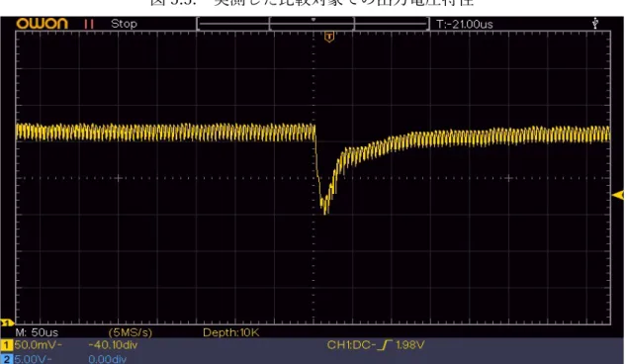The image size is (626, 364).
Task: Click the OWON logo
Action: coord(42,24)
